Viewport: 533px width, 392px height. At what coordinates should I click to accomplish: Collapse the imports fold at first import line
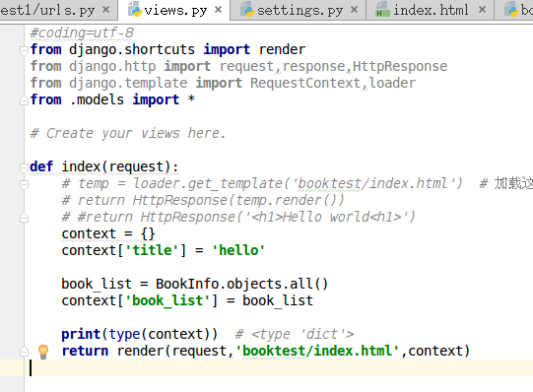24,50
